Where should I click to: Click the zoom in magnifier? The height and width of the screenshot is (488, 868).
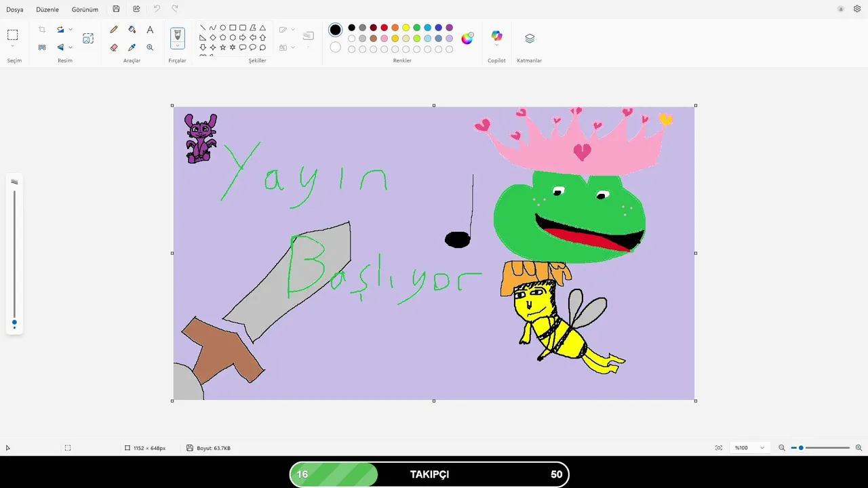point(859,448)
